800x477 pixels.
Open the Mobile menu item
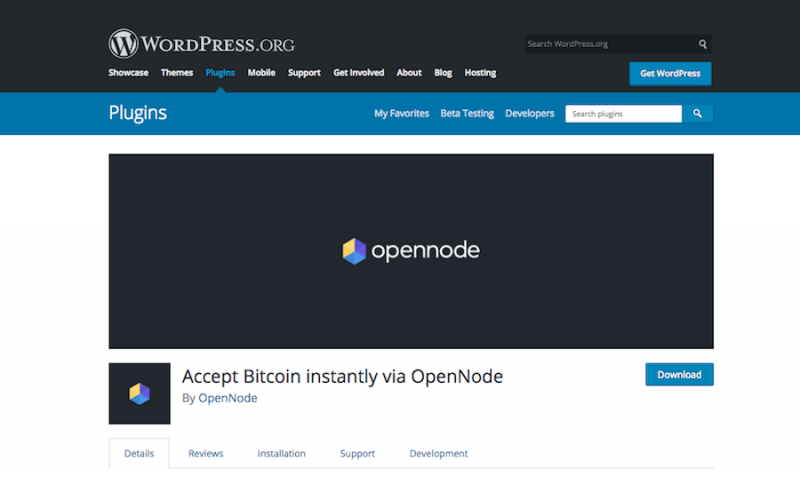click(261, 72)
